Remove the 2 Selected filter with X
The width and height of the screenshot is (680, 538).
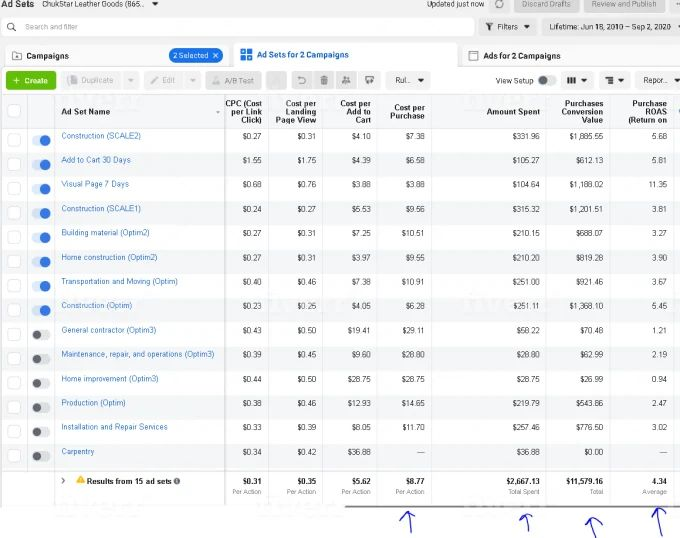click(216, 55)
